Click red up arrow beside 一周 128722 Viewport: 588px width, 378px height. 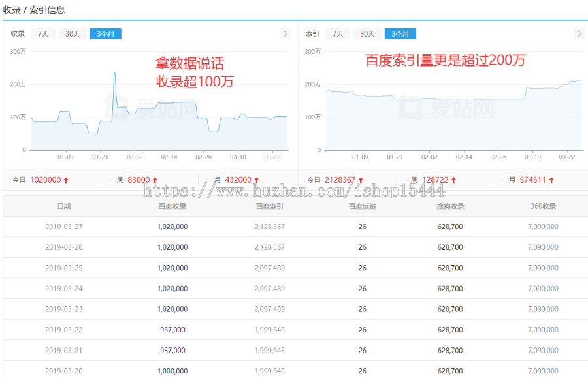[453, 180]
